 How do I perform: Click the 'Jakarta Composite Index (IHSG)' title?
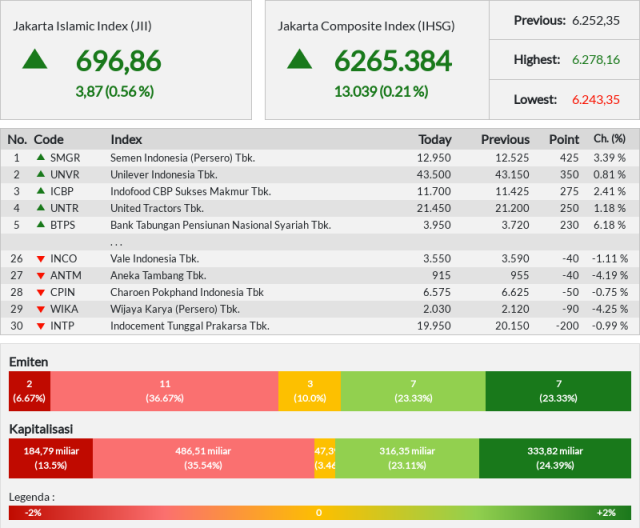tap(366, 26)
